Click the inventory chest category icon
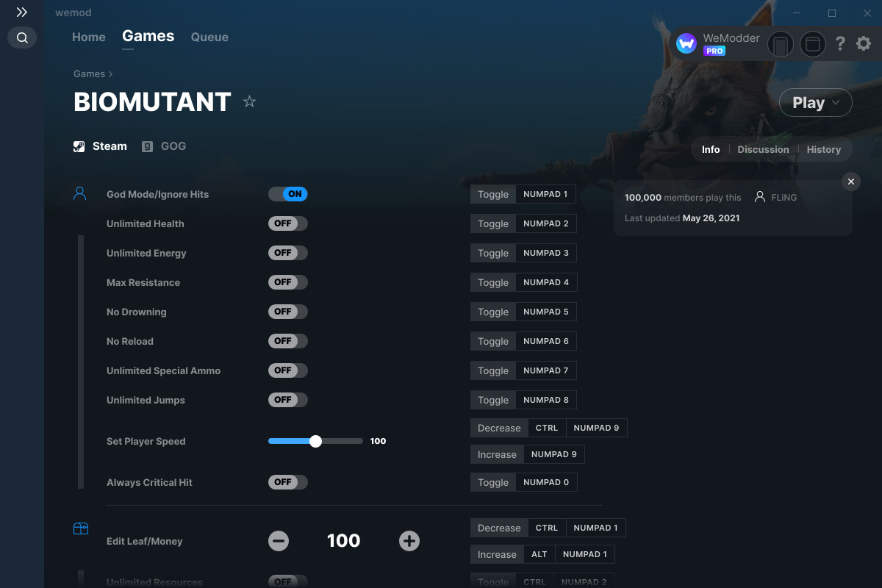 pos(80,528)
